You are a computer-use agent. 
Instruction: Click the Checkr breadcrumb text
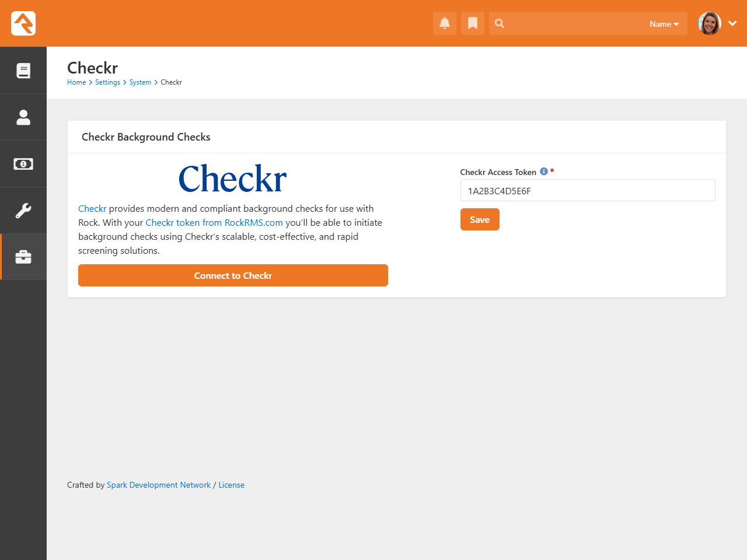tap(172, 82)
